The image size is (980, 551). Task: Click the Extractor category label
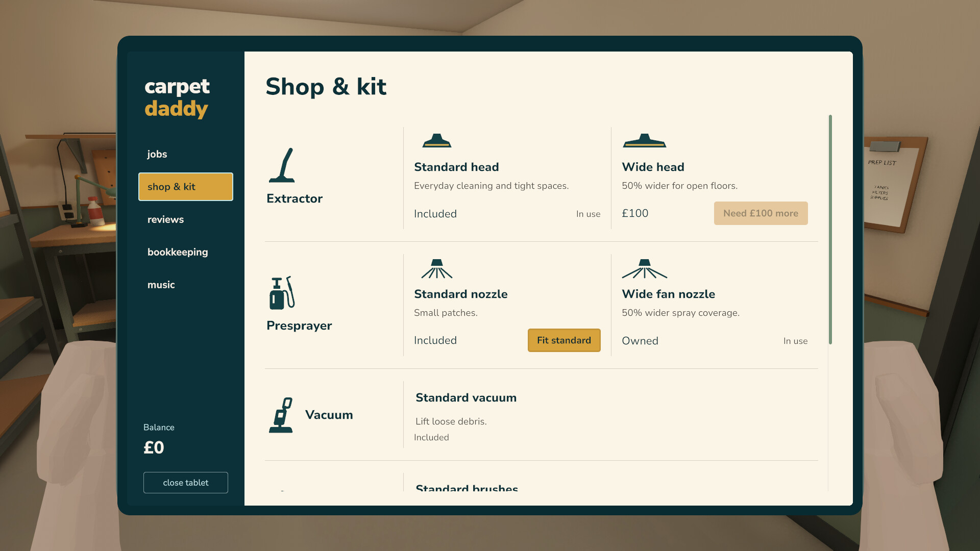(x=295, y=198)
